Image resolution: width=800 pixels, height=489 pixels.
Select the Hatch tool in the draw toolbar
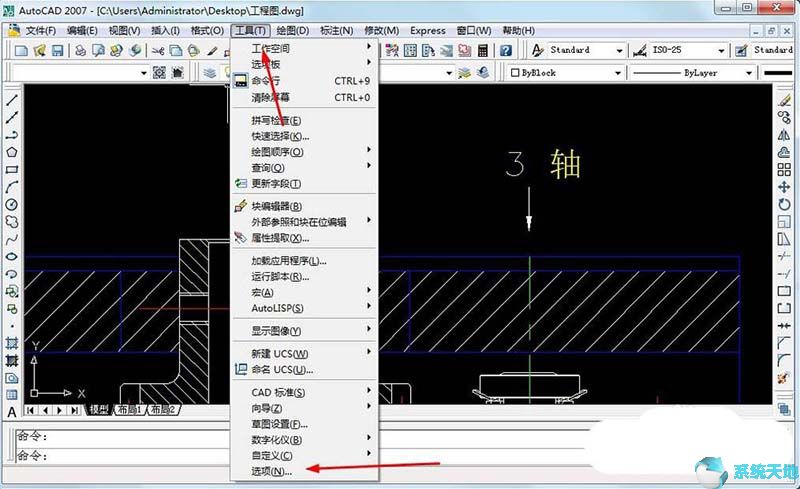coord(12,344)
